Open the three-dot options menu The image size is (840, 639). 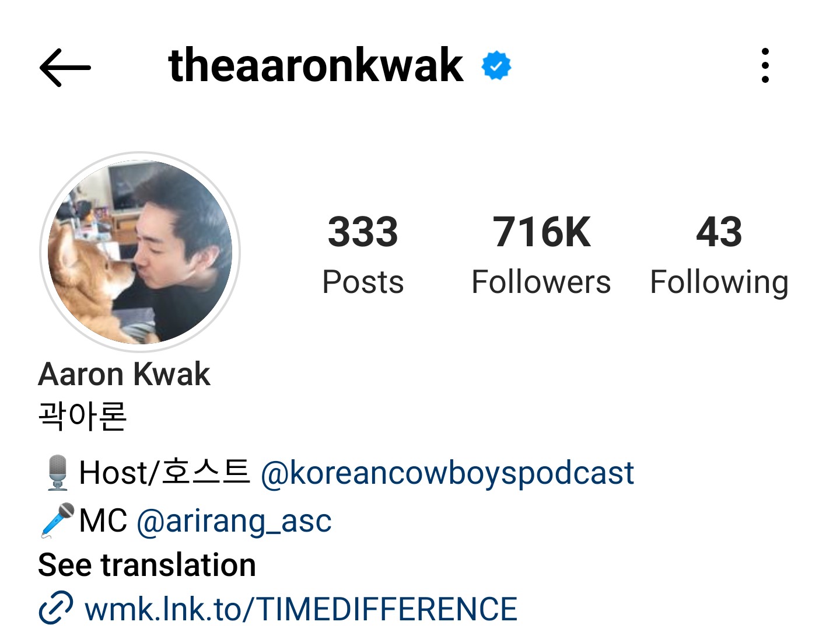[x=765, y=65]
